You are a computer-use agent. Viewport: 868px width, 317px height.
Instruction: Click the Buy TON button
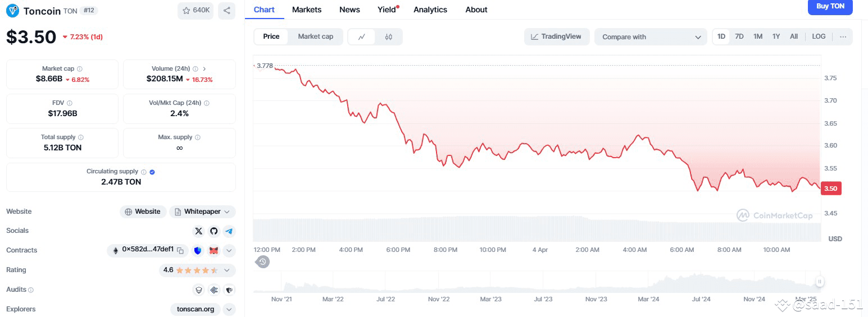(x=830, y=7)
